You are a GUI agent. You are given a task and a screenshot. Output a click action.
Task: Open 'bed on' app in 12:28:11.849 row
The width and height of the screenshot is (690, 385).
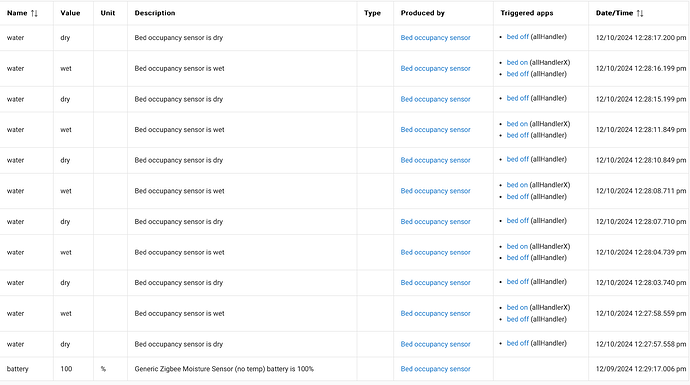pos(517,124)
